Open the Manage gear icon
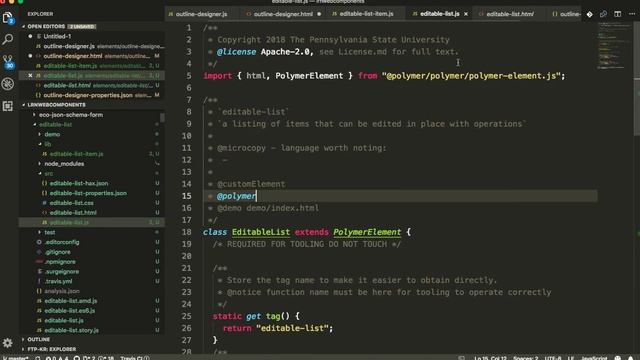The height and width of the screenshot is (360, 640). pos(8,343)
